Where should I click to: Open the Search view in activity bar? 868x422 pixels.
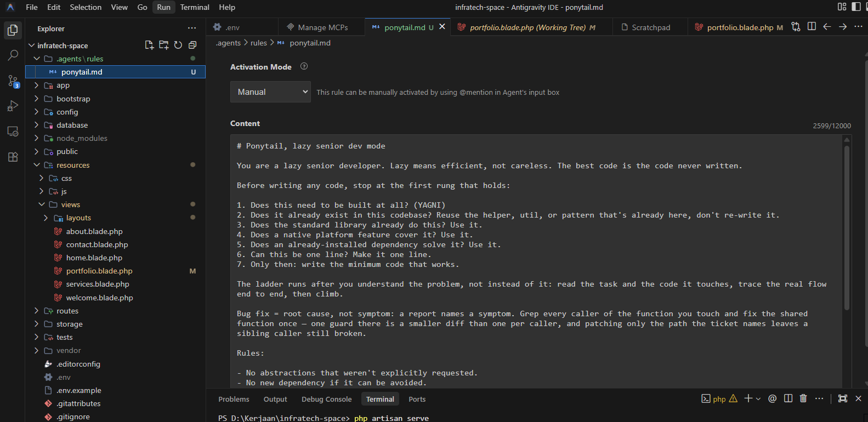(13, 55)
